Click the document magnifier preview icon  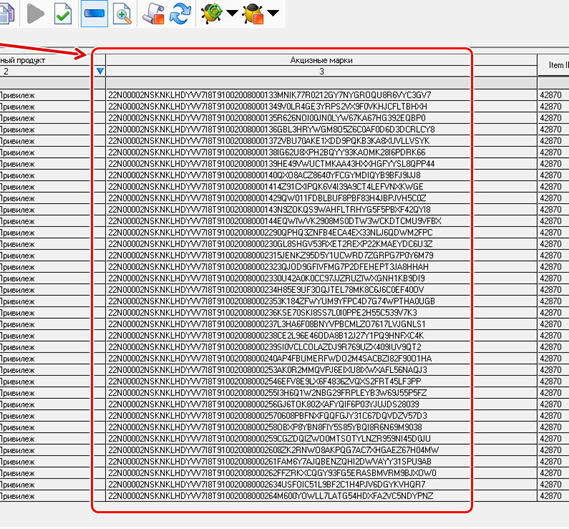tap(122, 14)
